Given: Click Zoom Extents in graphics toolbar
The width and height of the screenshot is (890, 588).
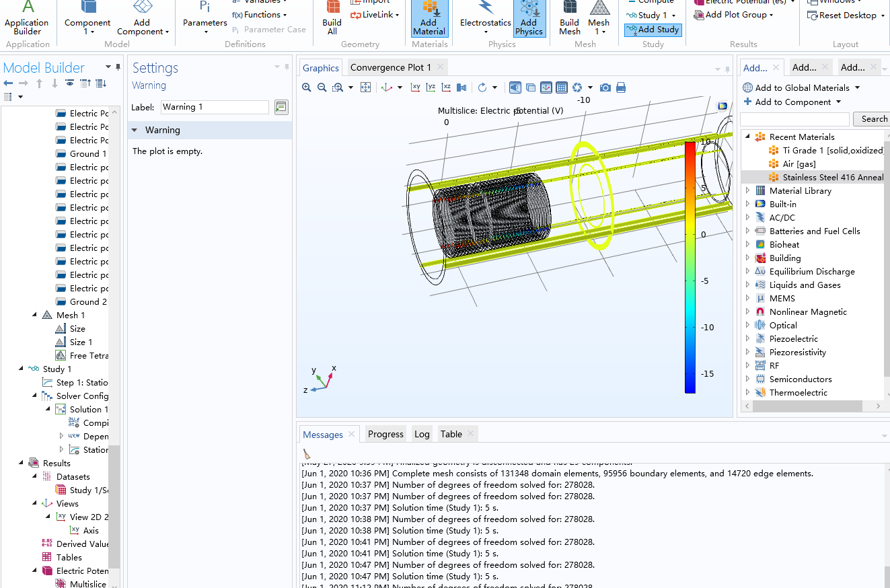Looking at the screenshot, I should (x=366, y=87).
